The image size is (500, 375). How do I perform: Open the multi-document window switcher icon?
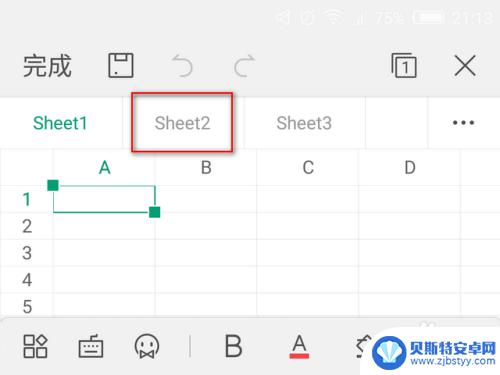[404, 65]
